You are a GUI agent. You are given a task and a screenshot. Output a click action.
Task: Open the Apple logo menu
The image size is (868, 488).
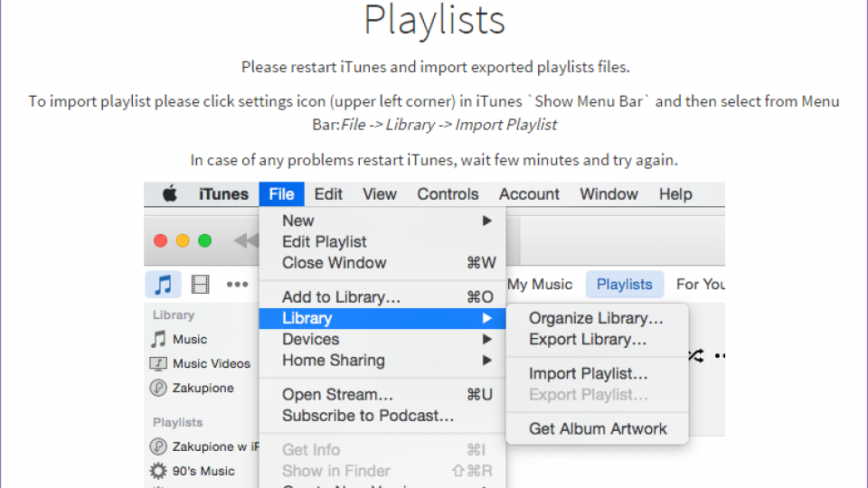169,194
